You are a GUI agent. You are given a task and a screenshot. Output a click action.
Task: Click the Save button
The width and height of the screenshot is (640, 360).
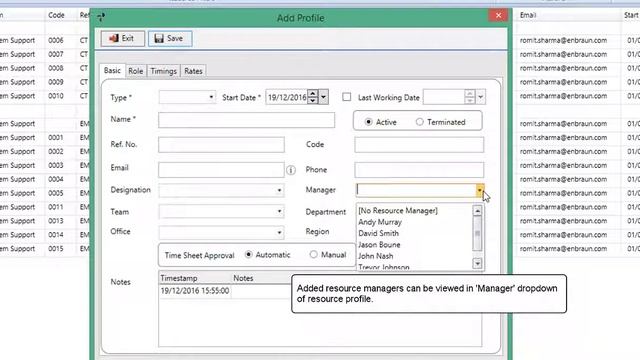point(169,38)
